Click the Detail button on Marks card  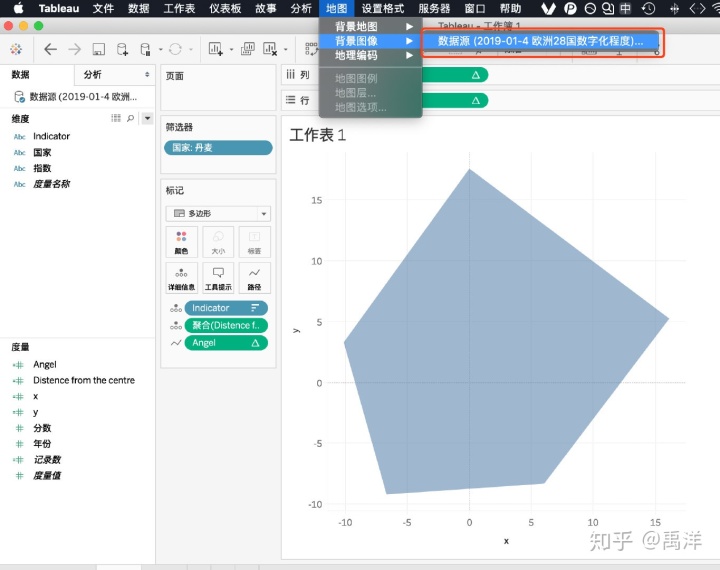click(x=181, y=278)
